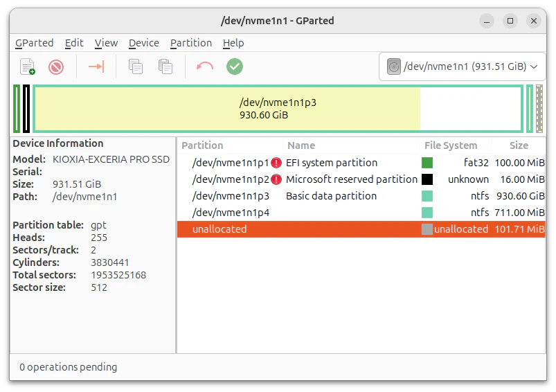Maximize the GParted window
Image resolution: width=556 pixels, height=392 pixels.
pos(510,21)
